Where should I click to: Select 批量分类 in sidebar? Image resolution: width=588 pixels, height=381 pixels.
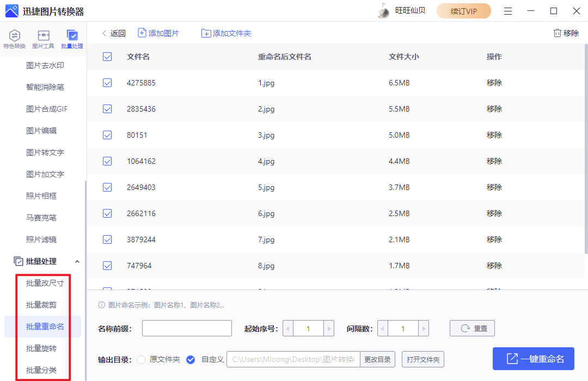click(x=41, y=370)
